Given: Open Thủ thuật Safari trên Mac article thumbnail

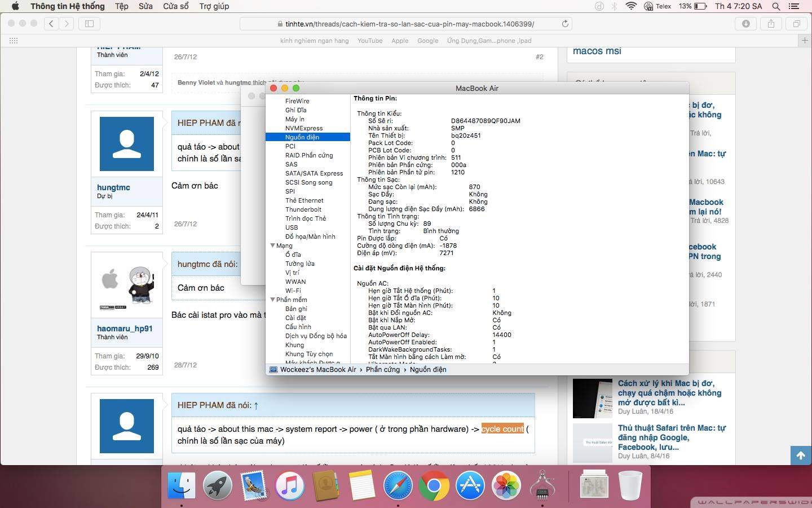Looking at the screenshot, I should (593, 443).
